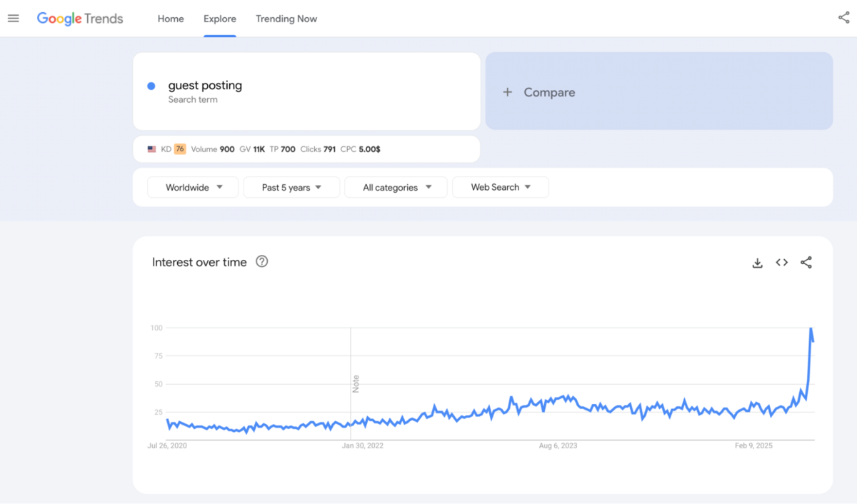This screenshot has width=857, height=504.
Task: Click the share icon in top-right header
Action: tap(844, 18)
